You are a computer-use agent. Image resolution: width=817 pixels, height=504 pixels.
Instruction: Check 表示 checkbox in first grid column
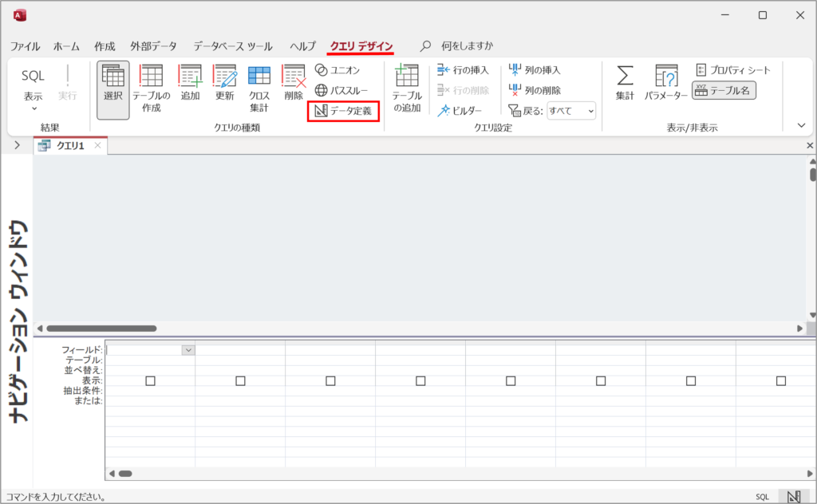click(150, 381)
